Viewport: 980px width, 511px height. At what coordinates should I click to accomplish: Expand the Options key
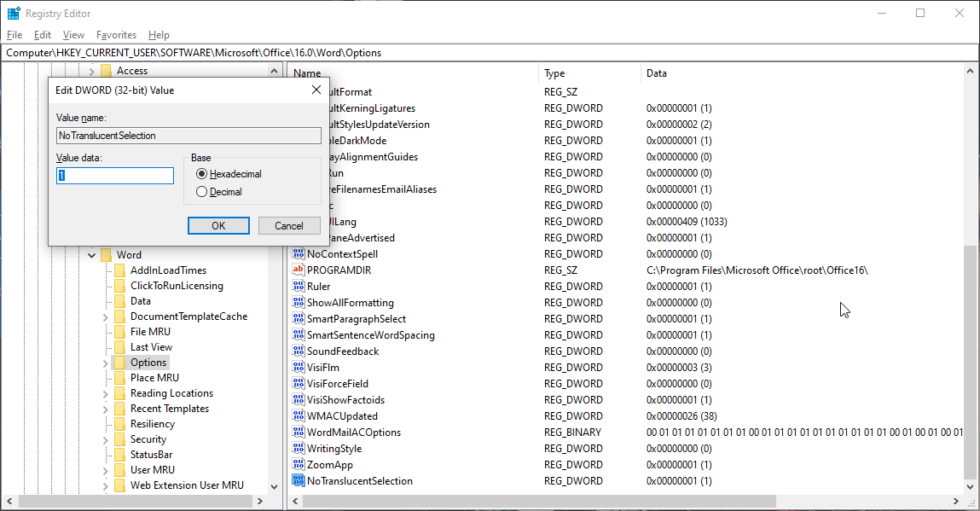tap(106, 363)
